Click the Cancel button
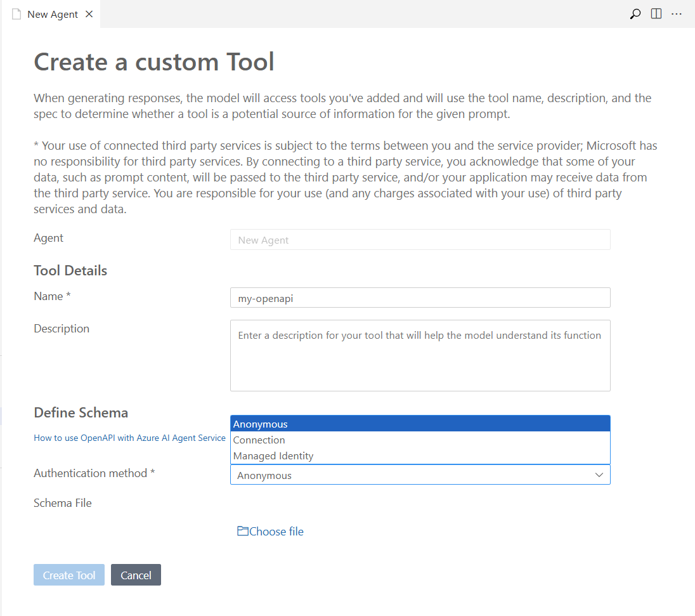 (136, 575)
